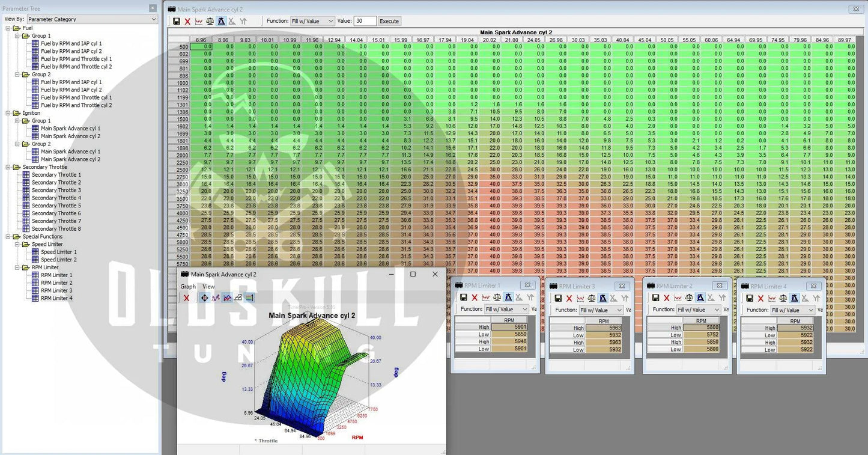The image size is (868, 455).
Task: Open the View By Parameter Category dropdown
Action: [x=91, y=19]
